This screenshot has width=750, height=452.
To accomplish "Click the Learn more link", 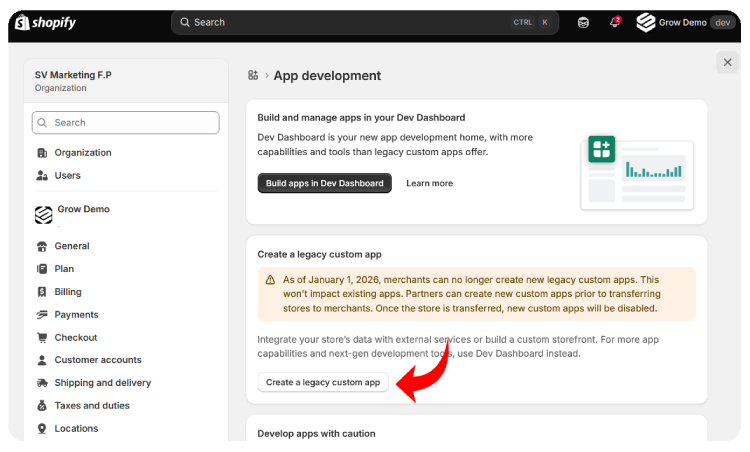I will 430,183.
